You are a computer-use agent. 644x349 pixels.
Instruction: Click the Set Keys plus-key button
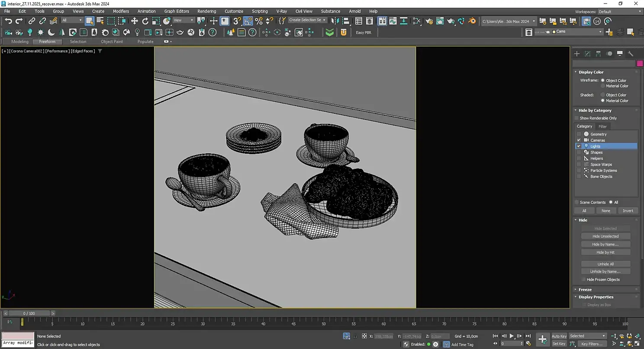[x=542, y=339]
